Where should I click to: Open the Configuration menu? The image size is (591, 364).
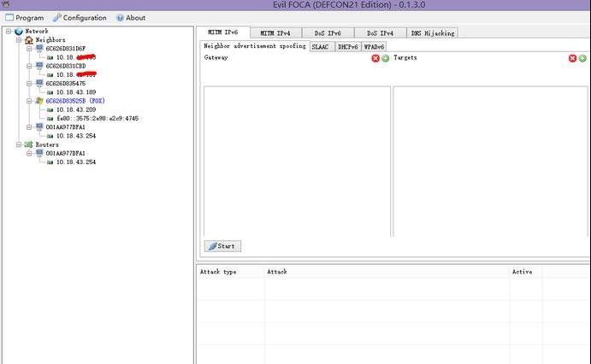[x=79, y=17]
